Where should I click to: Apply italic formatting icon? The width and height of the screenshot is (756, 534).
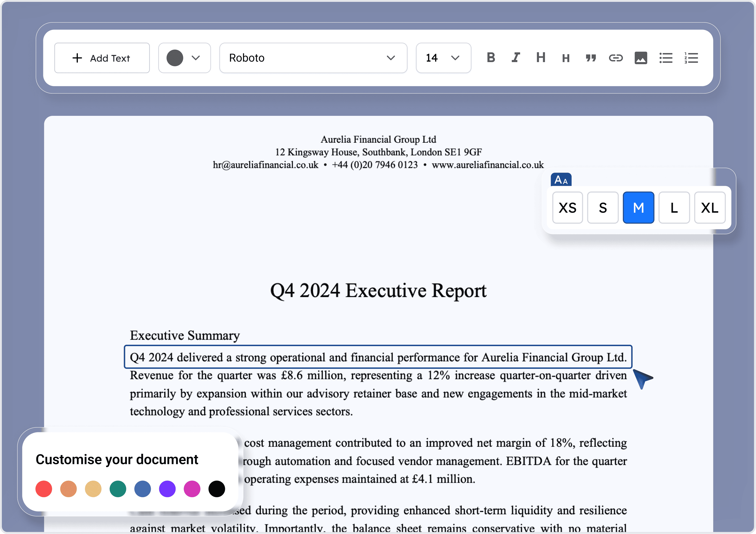point(516,58)
